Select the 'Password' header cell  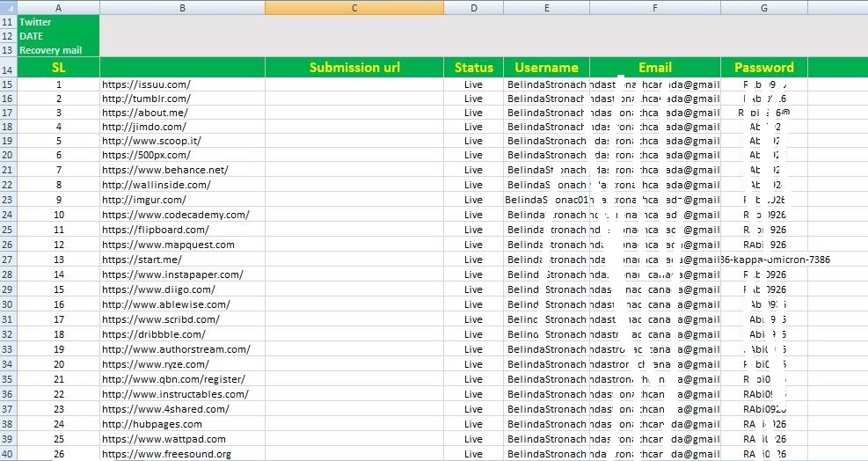coord(763,68)
